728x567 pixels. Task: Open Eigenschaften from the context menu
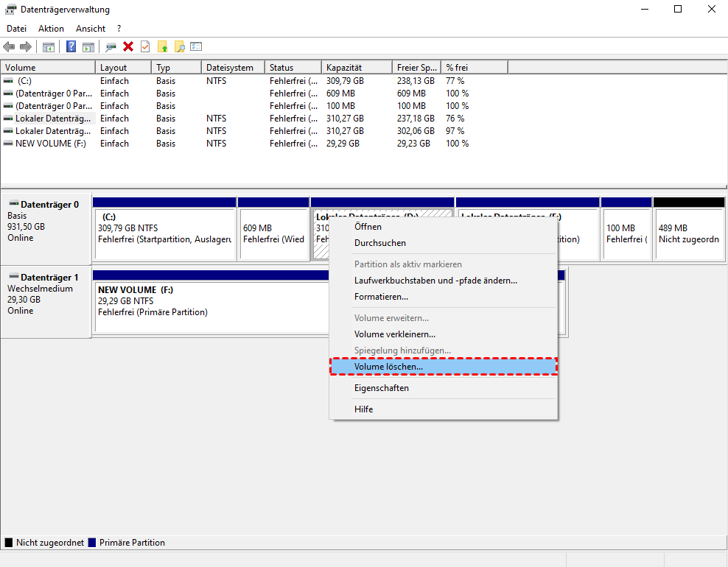click(444, 388)
